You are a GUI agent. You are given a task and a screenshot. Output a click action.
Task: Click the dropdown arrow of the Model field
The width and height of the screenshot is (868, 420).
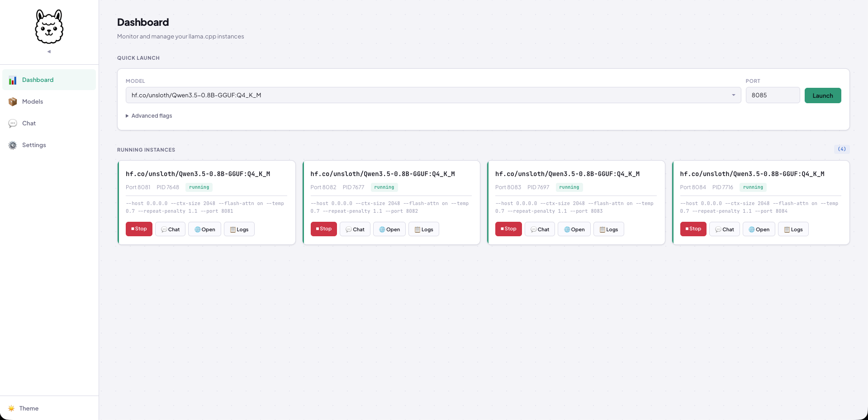pos(733,95)
